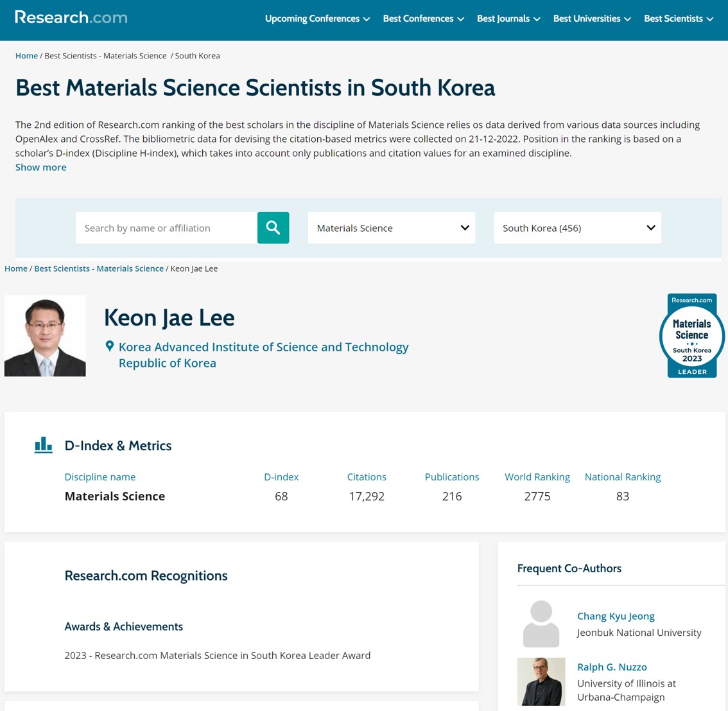The image size is (728, 711).
Task: Open the Best Scientists menu item
Action: tap(678, 19)
